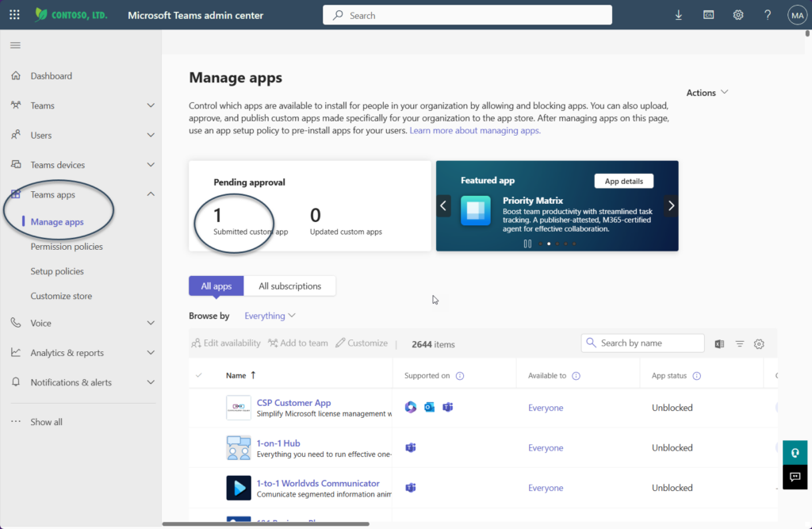Viewport: 812px width, 529px height.
Task: Click the Outlook icon for CSP Customer App
Action: click(429, 407)
